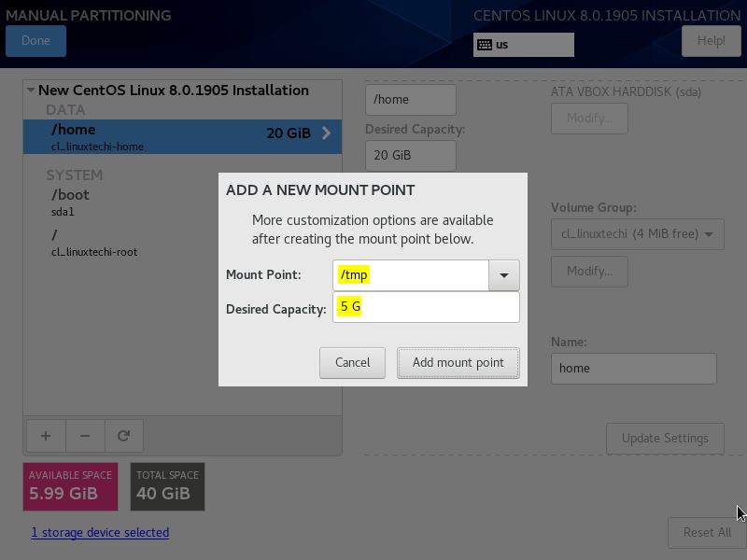747x560 pixels.
Task: Click the Mount Point field containing /tmp
Action: [411, 275]
